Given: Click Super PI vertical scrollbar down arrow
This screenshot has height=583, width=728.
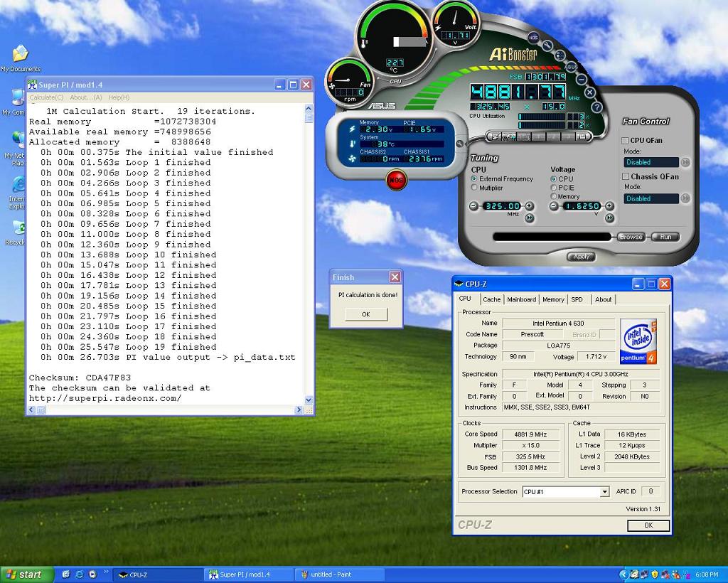Looking at the screenshot, I should click(x=309, y=400).
